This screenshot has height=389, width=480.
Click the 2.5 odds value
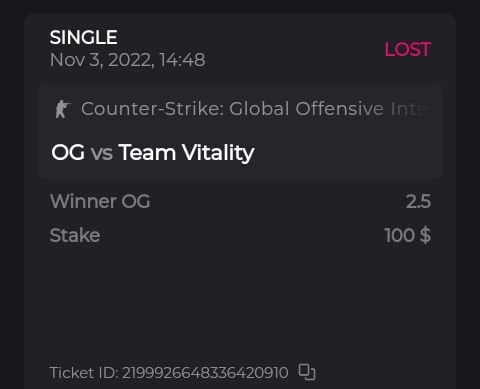pyautogui.click(x=418, y=201)
